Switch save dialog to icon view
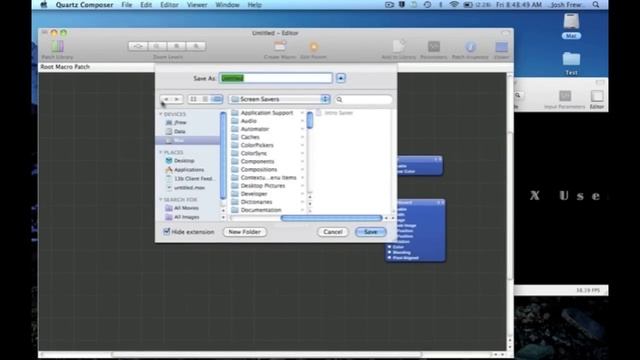Screen dimensions: 640x360 click(193, 99)
